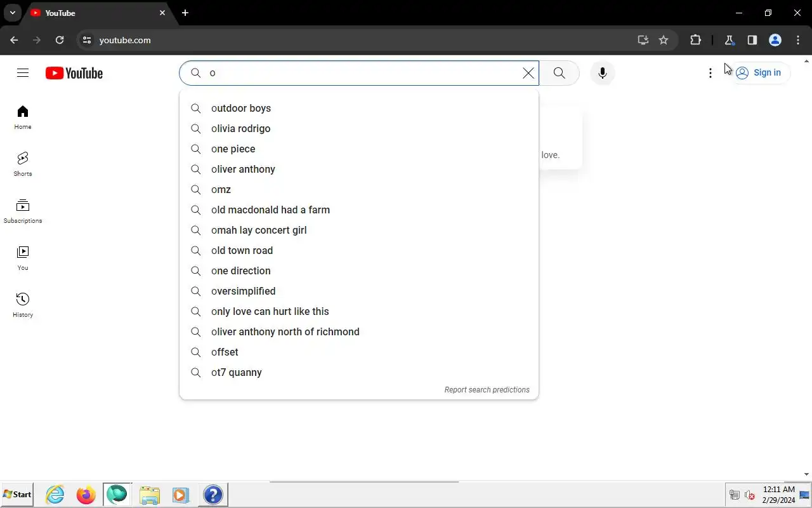This screenshot has width=812, height=508.
Task: Open the Chrome profile avatar
Action: point(775,40)
